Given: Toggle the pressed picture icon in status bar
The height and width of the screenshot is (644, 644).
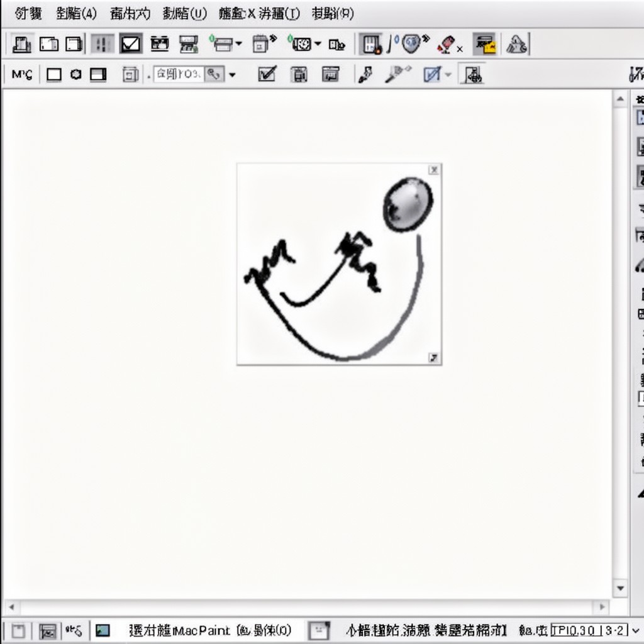Looking at the screenshot, I should (x=48, y=630).
